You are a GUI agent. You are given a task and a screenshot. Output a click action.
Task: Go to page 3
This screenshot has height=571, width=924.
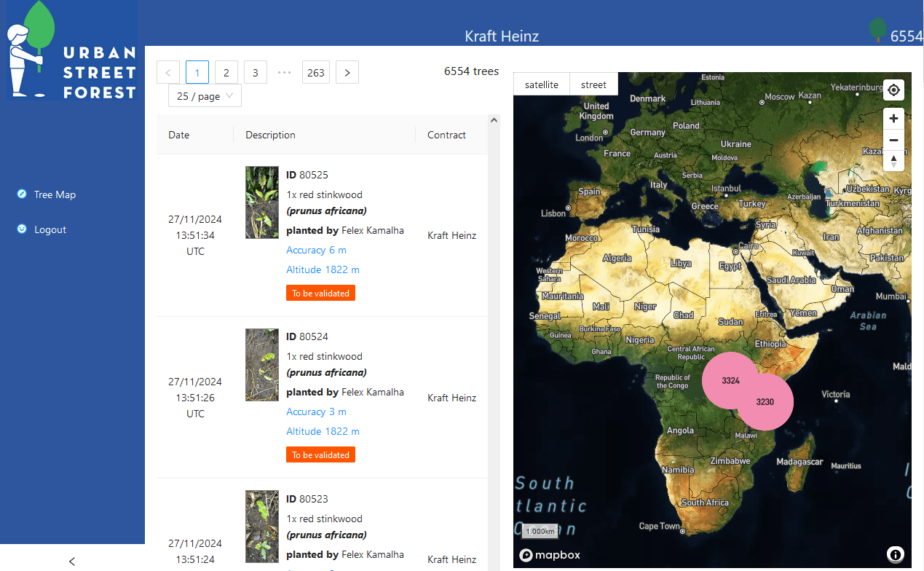coord(255,72)
